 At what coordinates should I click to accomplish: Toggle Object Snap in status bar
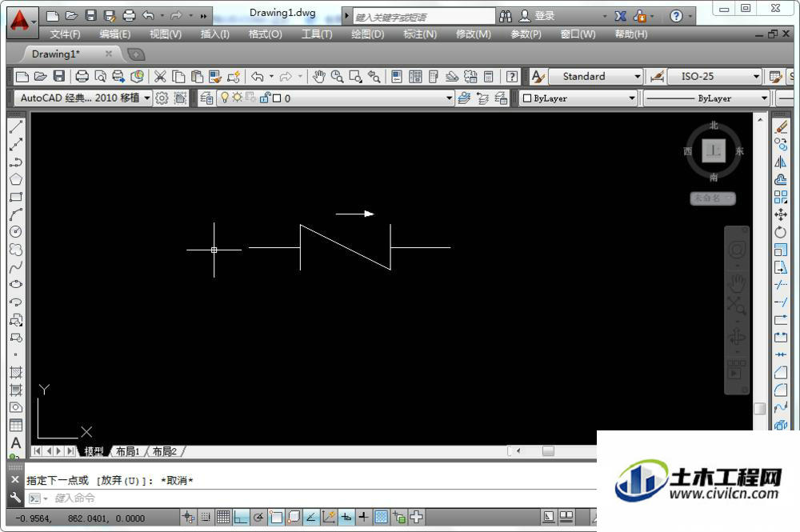tap(276, 518)
